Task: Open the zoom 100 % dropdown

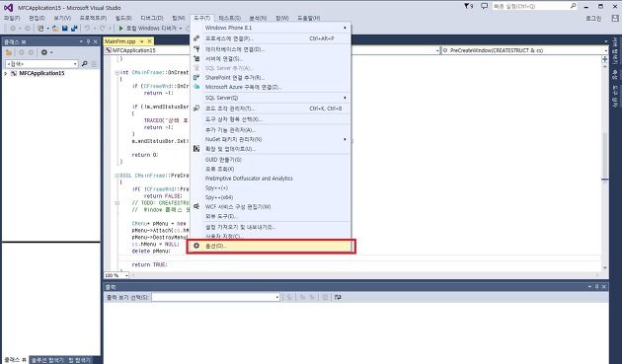Action: coord(126,275)
